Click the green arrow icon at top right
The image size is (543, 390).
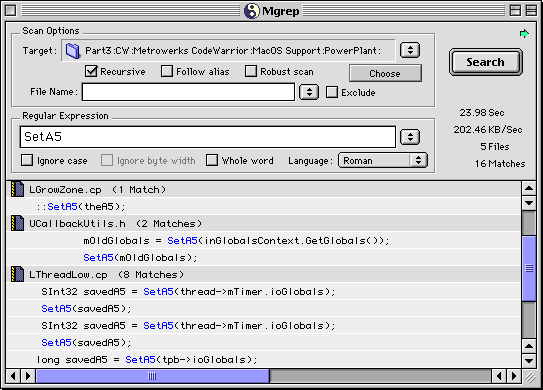[x=524, y=34]
